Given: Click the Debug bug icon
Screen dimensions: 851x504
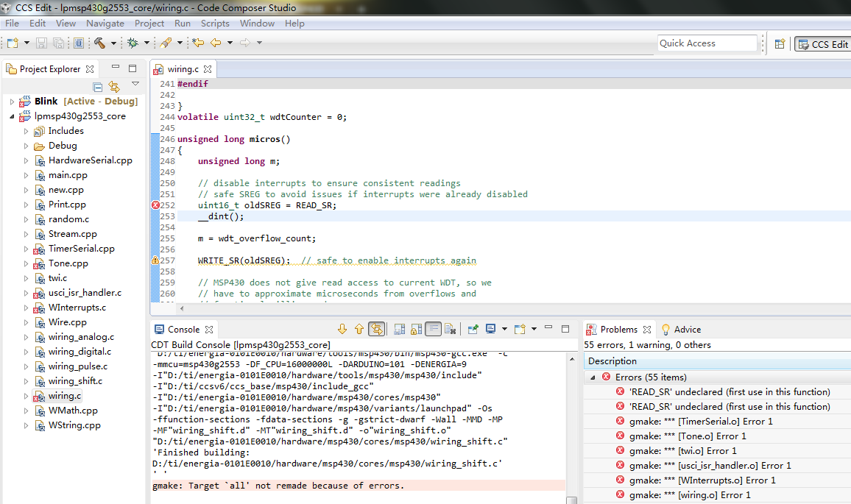Looking at the screenshot, I should point(133,43).
